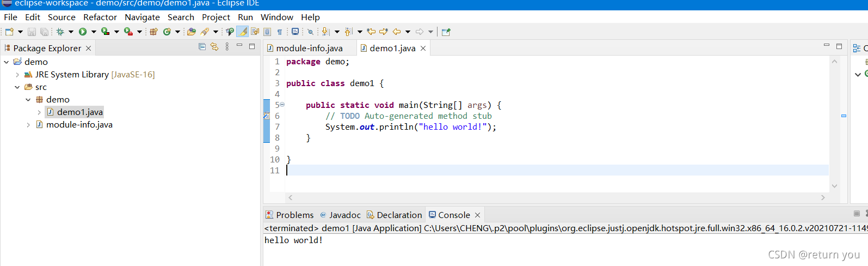Open the File menu
The width and height of the screenshot is (868, 266).
(10, 17)
